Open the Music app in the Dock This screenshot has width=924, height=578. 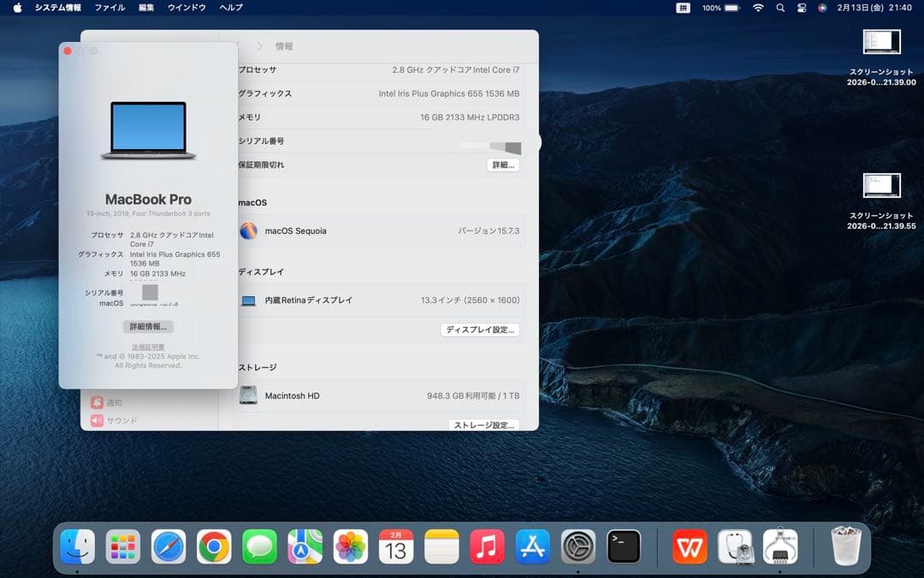pos(487,545)
